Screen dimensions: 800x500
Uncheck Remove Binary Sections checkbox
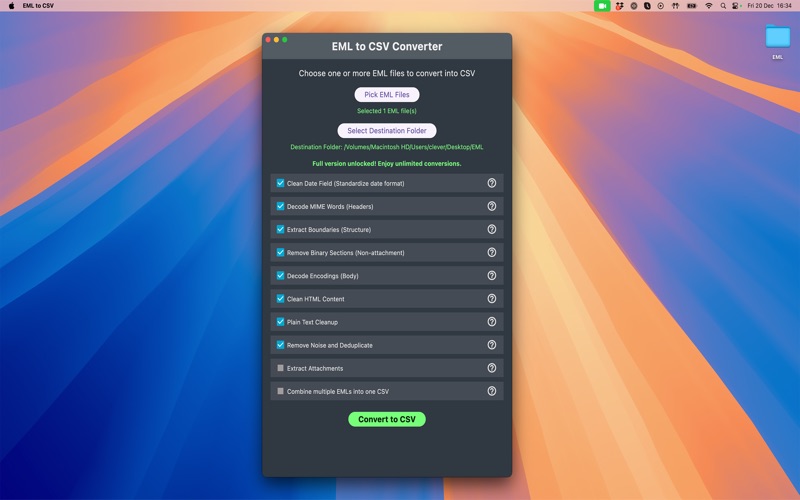coord(280,253)
